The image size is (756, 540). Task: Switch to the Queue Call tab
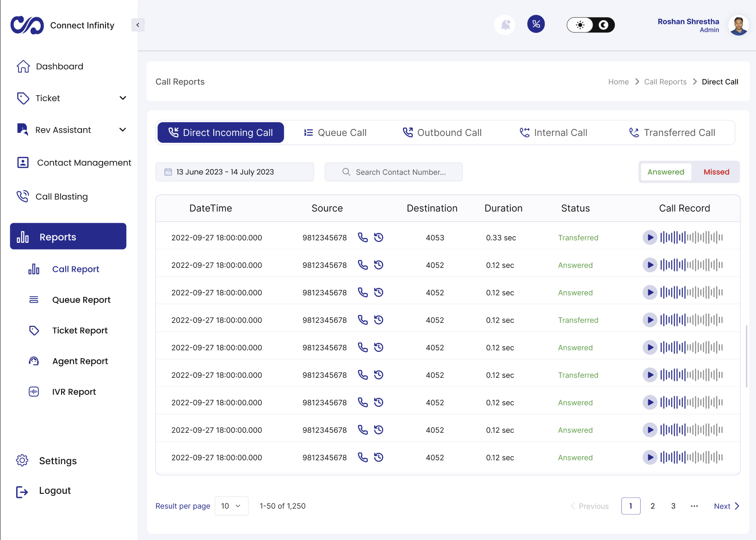pos(335,133)
